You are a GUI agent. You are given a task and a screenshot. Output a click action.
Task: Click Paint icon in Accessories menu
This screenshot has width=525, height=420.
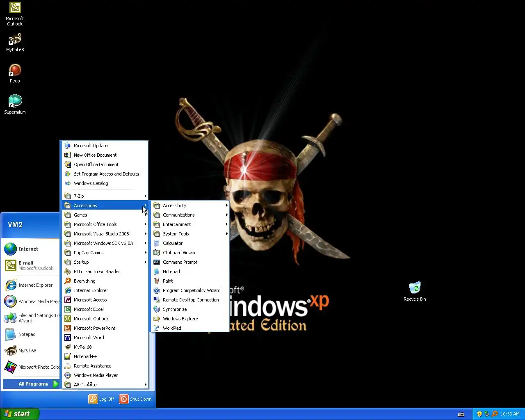(157, 281)
